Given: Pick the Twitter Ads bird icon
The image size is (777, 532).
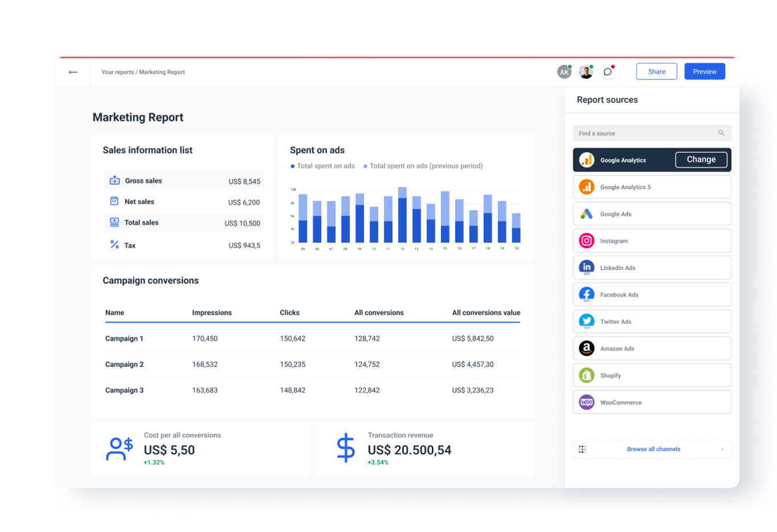Looking at the screenshot, I should [586, 322].
